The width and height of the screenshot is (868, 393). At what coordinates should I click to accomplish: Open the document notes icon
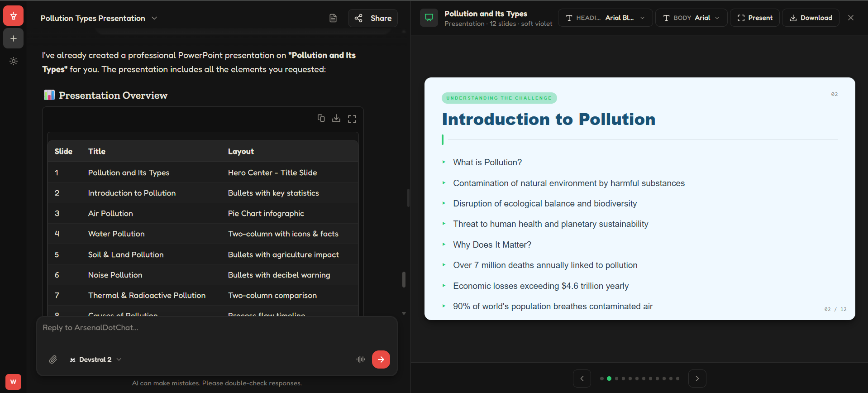(333, 18)
